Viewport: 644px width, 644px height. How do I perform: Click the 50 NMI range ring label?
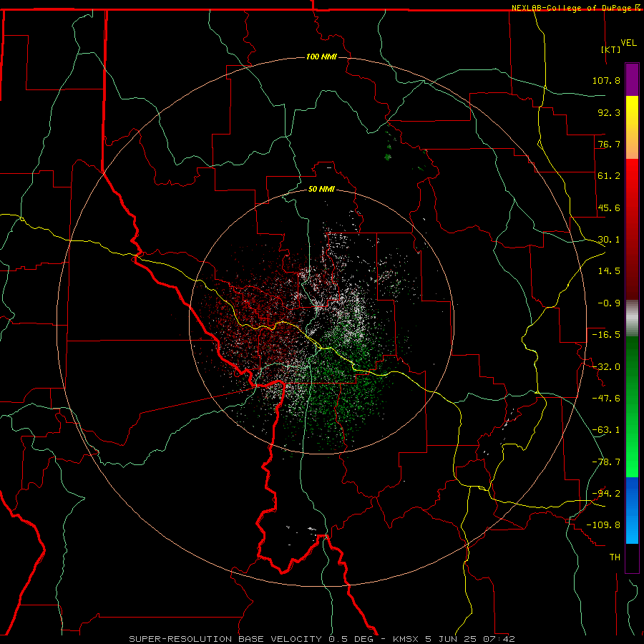pyautogui.click(x=321, y=190)
